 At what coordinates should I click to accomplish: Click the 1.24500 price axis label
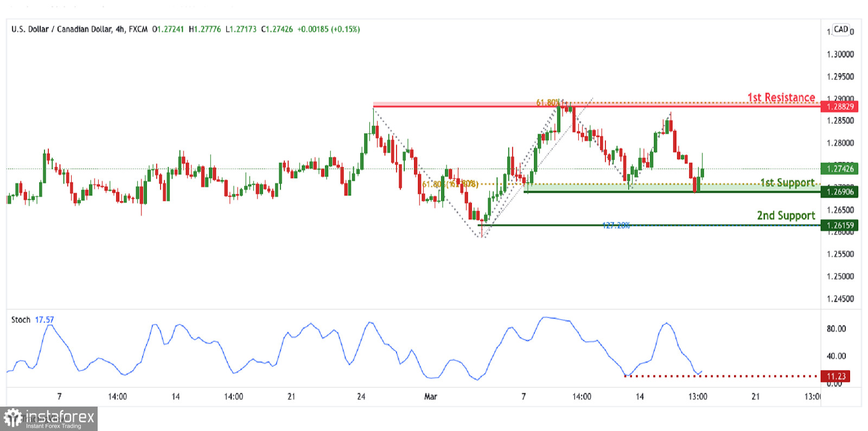point(840,299)
